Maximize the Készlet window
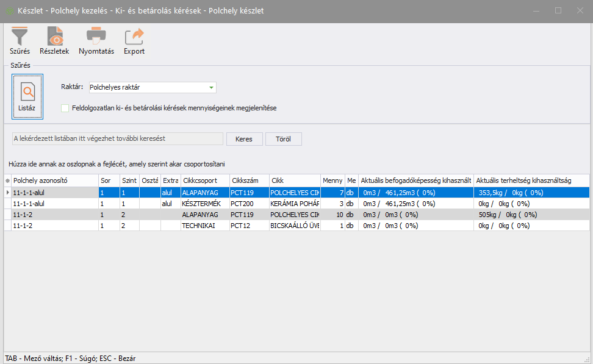 (558, 11)
